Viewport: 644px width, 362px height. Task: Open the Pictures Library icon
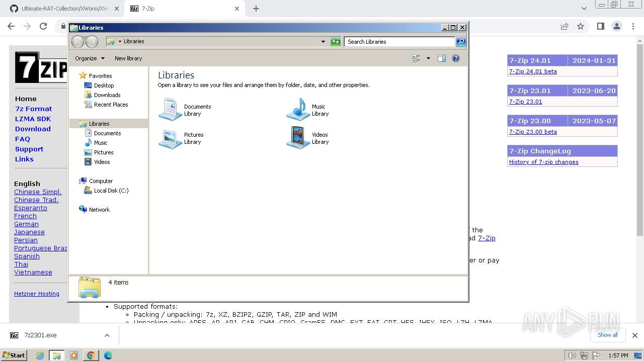(181, 138)
